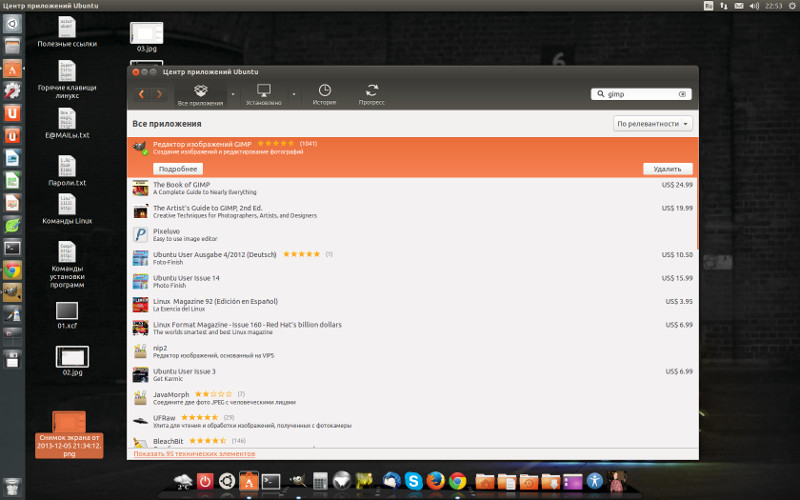Image resolution: width=800 pixels, height=500 pixels.
Task: Go back with the left arrow in Software Center
Action: click(x=142, y=94)
